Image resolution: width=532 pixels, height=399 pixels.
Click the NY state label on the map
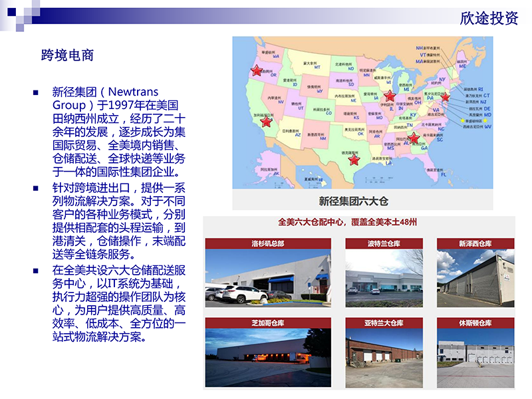(x=442, y=79)
